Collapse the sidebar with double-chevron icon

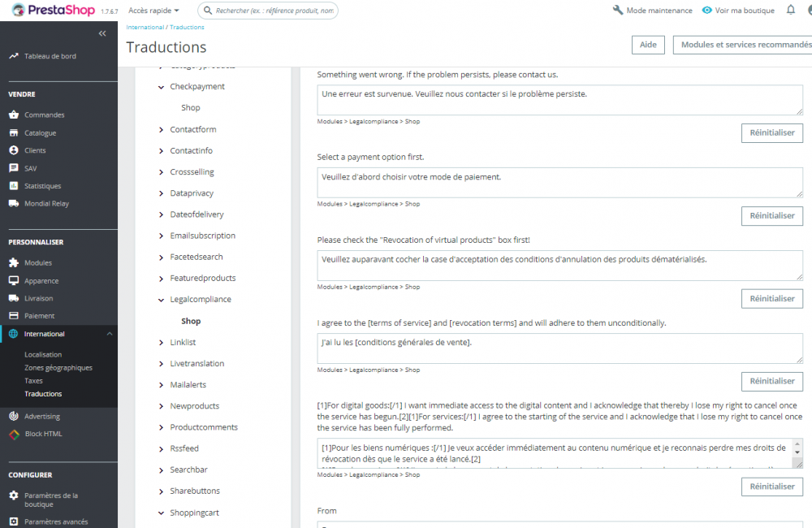(102, 33)
